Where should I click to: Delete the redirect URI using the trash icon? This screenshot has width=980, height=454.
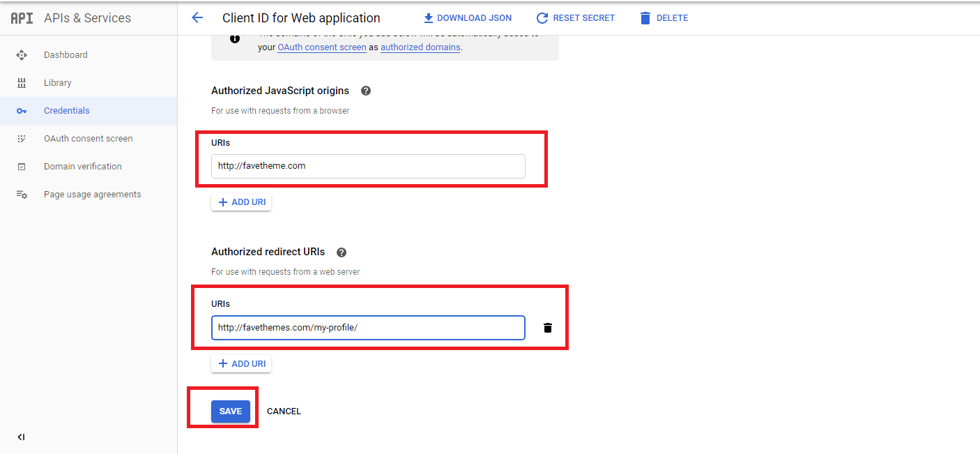548,327
